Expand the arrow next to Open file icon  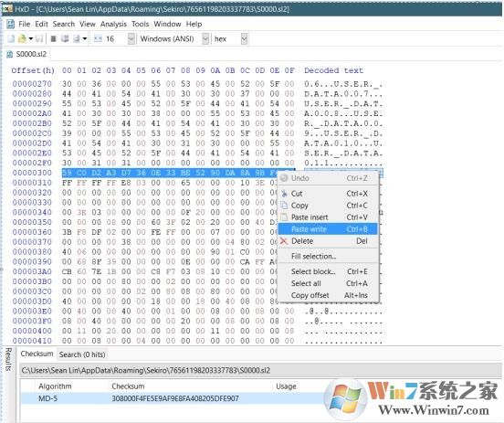tap(30, 39)
